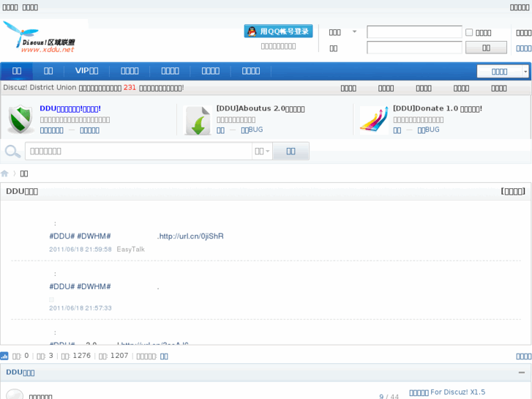Click the 1276 statistic value
532x399 pixels.
click(82, 356)
